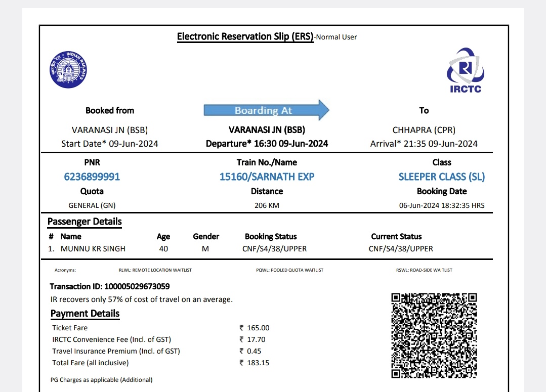Screen dimensions: 546x392
Task: Click passenger age 40
Action: (163, 249)
